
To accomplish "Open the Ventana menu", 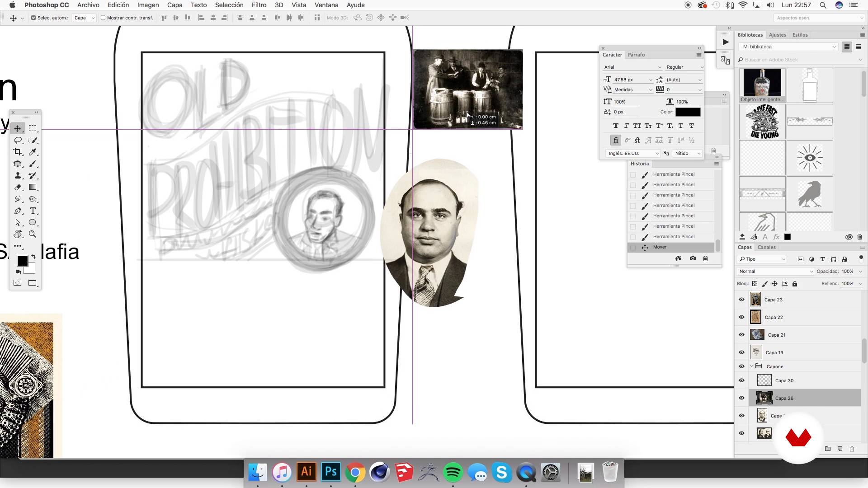I will (x=326, y=5).
